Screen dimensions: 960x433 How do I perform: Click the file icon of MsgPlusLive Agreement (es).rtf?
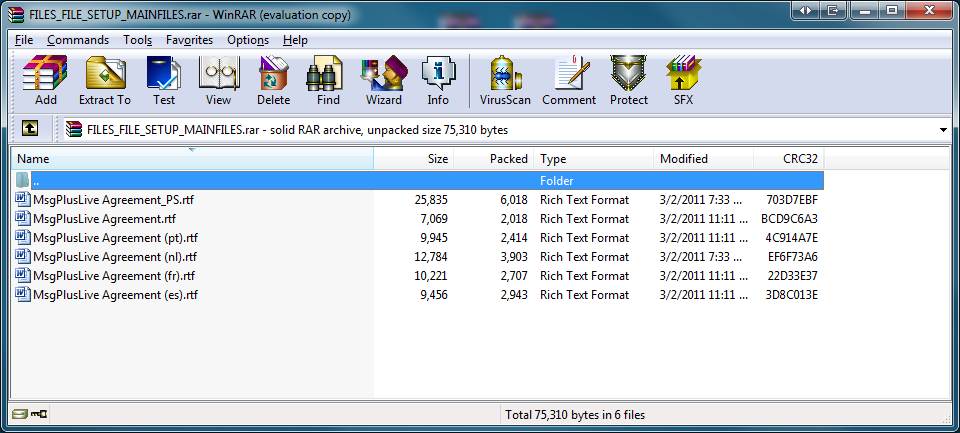23,295
